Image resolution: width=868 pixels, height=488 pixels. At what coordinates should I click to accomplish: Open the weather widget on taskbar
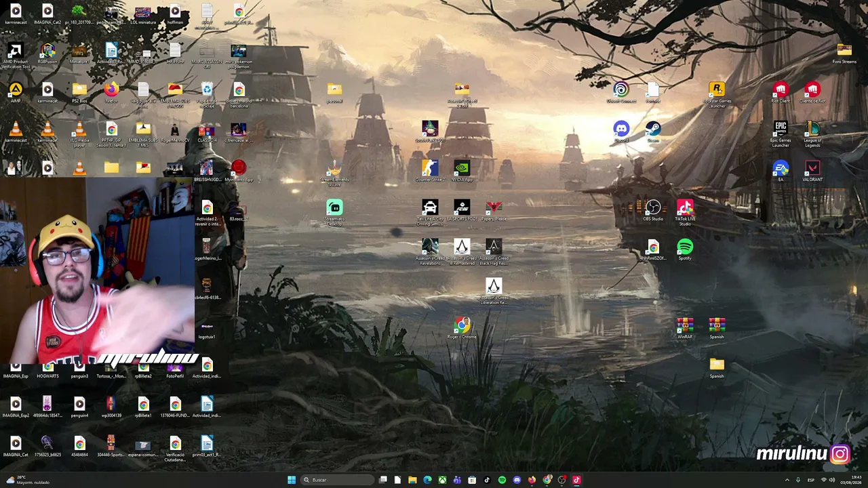[x=27, y=480]
